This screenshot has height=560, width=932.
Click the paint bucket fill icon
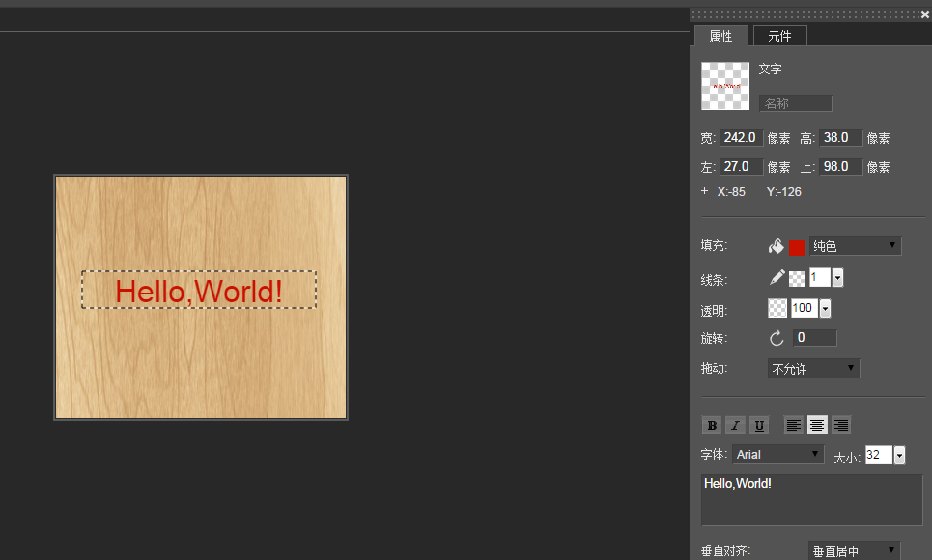(x=777, y=247)
